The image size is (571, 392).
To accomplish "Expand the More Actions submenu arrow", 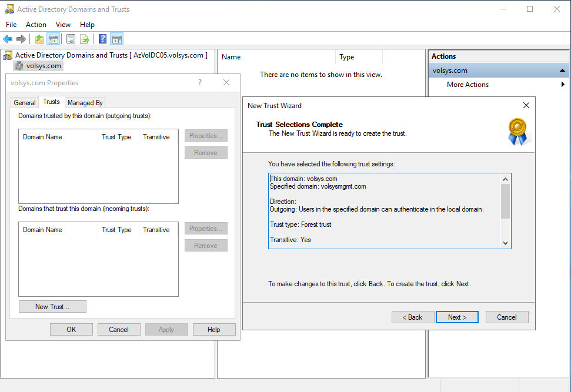I will pos(563,85).
